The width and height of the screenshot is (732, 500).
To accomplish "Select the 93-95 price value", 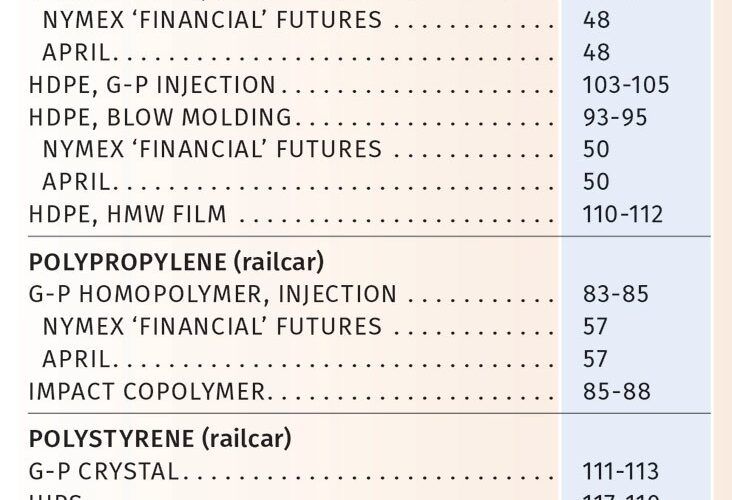I will tap(615, 117).
